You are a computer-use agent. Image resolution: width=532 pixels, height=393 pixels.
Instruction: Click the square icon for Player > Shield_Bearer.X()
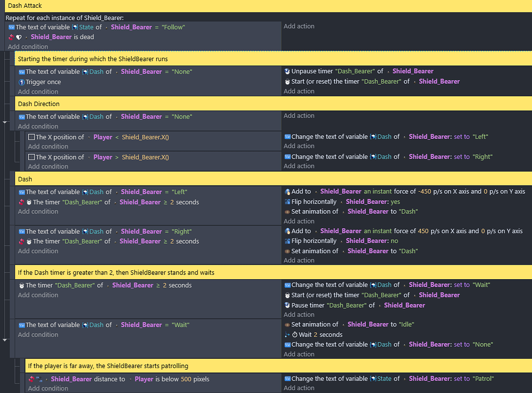tap(31, 157)
